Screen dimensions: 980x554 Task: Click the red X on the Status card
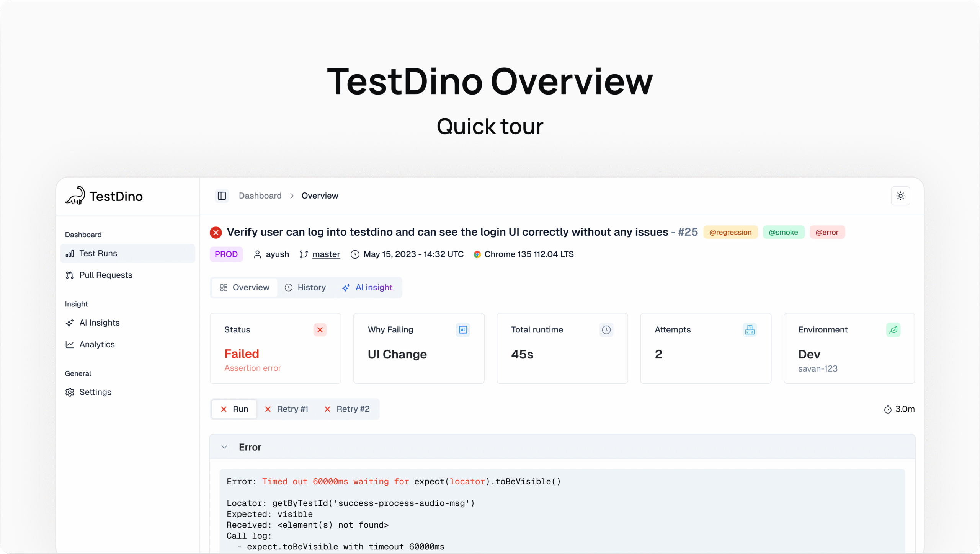(x=320, y=329)
